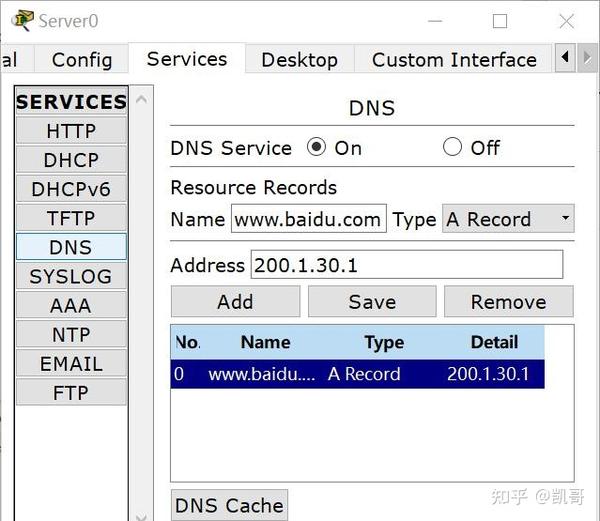Click the Name column header
This screenshot has height=521, width=600.
pos(265,342)
